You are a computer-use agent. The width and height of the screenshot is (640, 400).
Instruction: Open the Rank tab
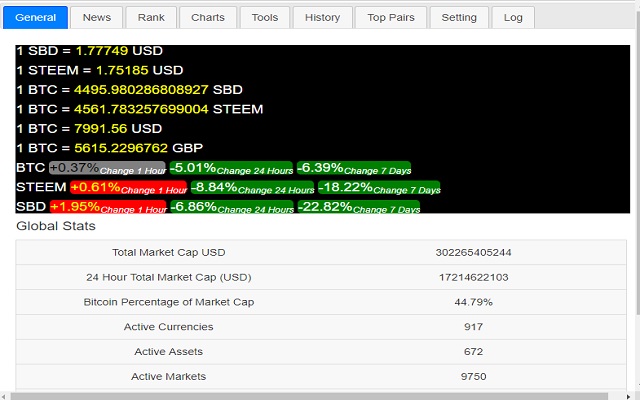point(151,18)
